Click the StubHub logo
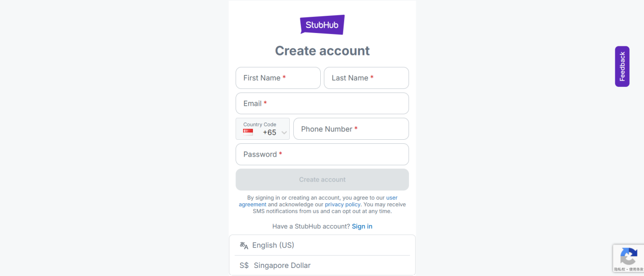This screenshot has width=644, height=276. click(x=322, y=24)
